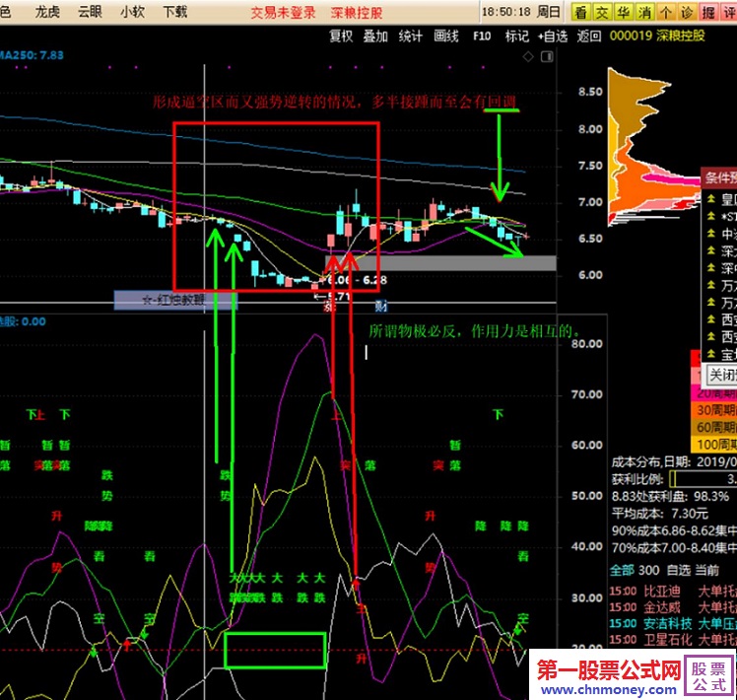Click the pink 掘 shortcut button

(707, 12)
